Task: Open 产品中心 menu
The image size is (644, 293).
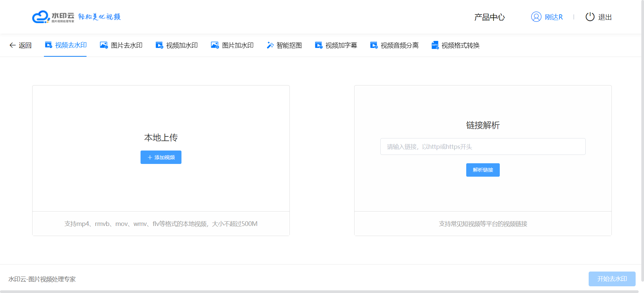Action: [489, 17]
